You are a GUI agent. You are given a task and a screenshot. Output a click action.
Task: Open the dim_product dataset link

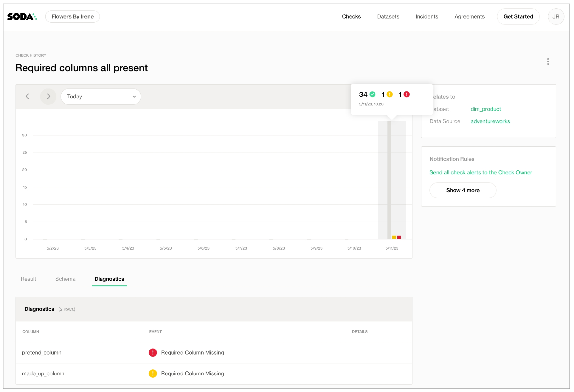click(485, 109)
